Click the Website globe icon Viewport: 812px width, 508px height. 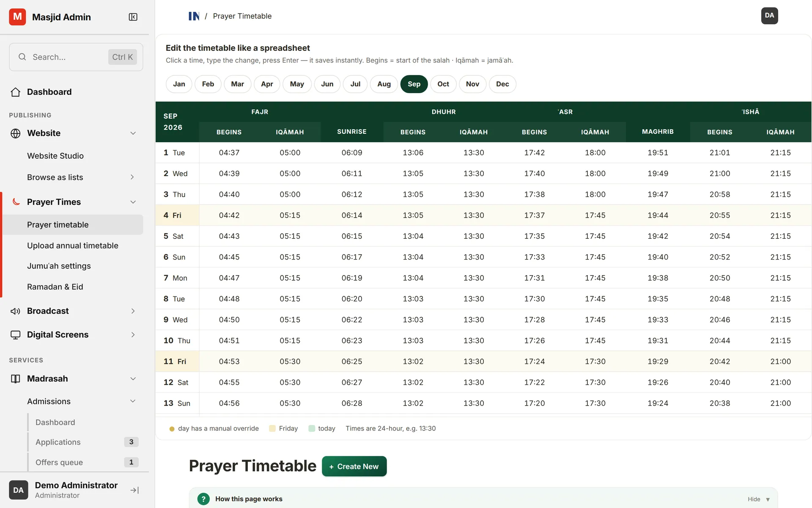[x=16, y=133]
